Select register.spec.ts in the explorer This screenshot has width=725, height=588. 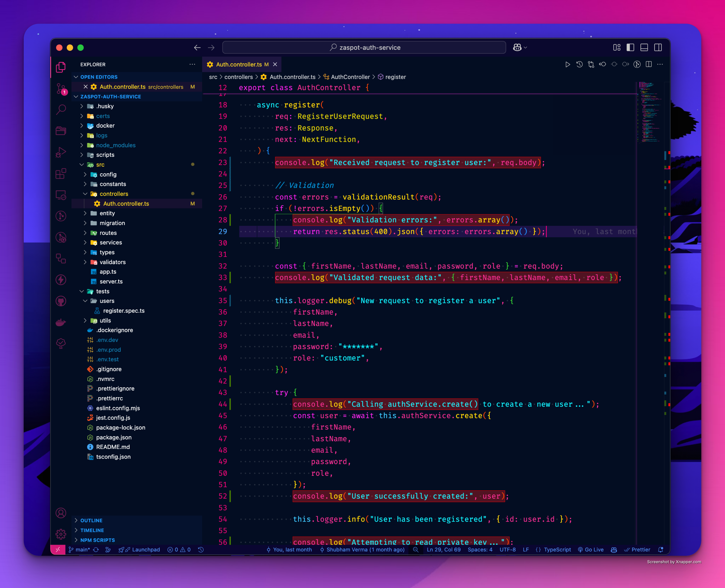124,311
